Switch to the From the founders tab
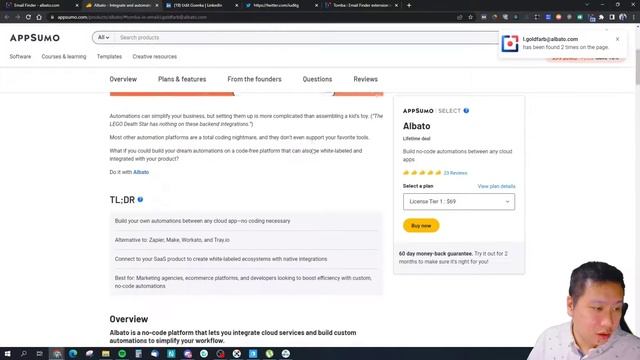 254,79
